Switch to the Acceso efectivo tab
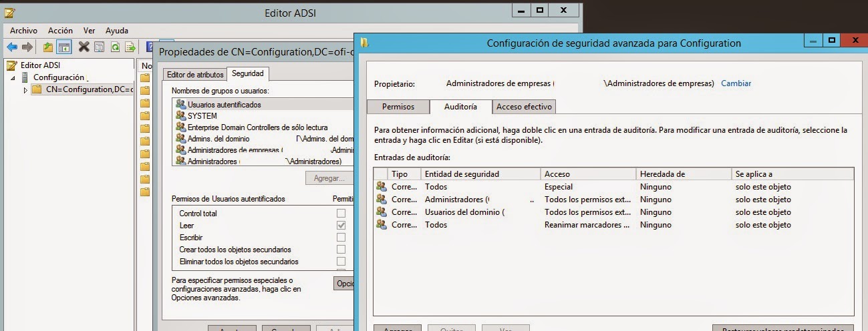This screenshot has width=868, height=331. (x=524, y=107)
